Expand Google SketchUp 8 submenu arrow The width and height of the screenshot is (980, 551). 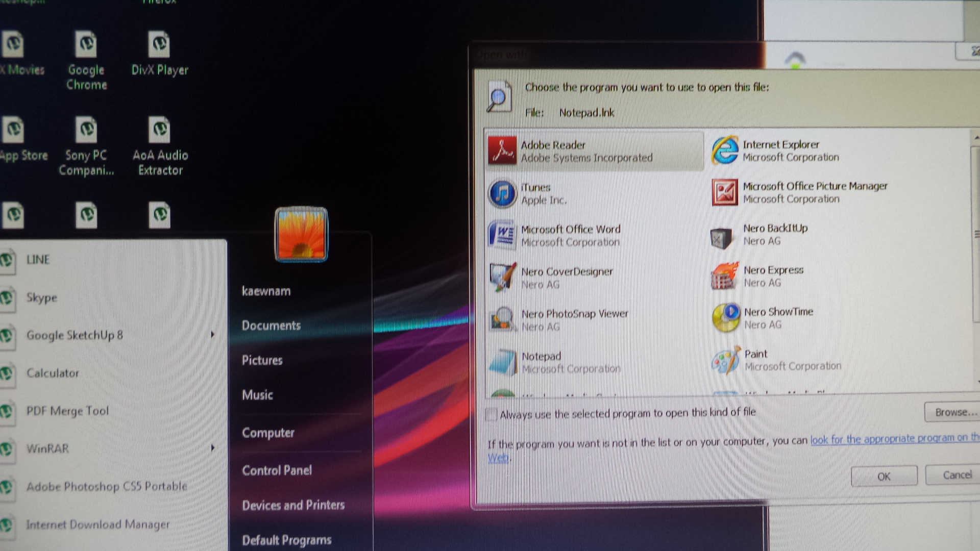(x=212, y=335)
